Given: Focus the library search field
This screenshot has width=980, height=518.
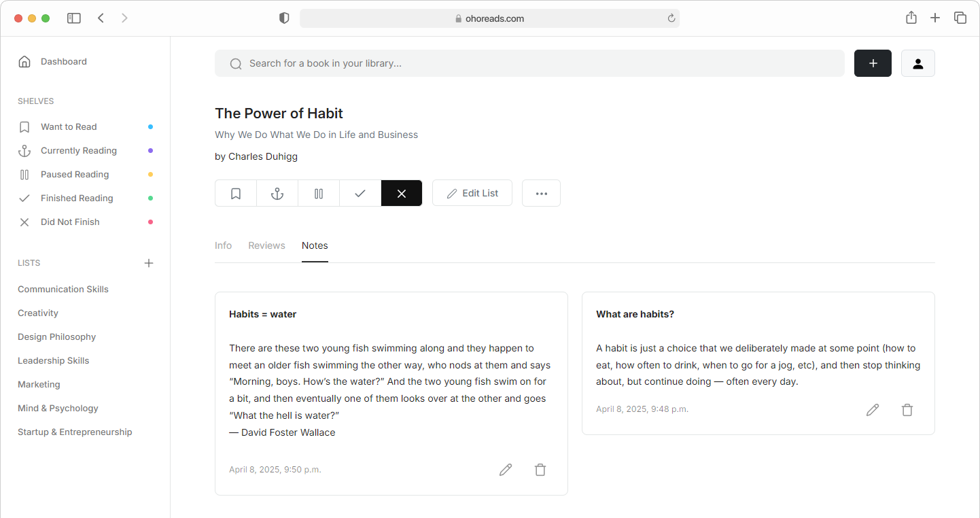Looking at the screenshot, I should tap(529, 63).
